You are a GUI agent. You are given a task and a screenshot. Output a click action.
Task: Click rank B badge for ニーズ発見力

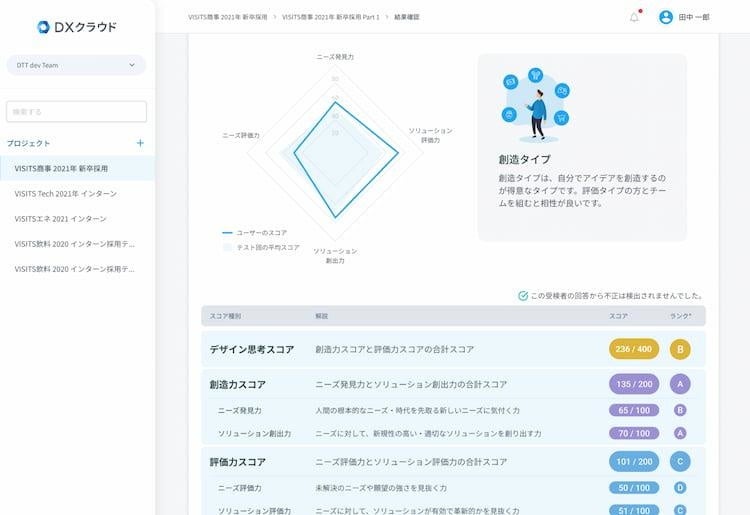[680, 410]
